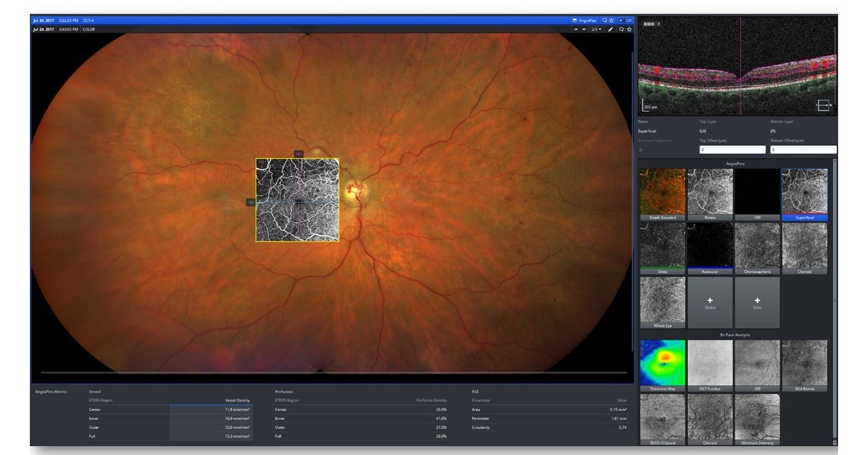Viewport: 868px width, 455px height.
Task: Click the down chevron image navigator
Action: [584, 29]
